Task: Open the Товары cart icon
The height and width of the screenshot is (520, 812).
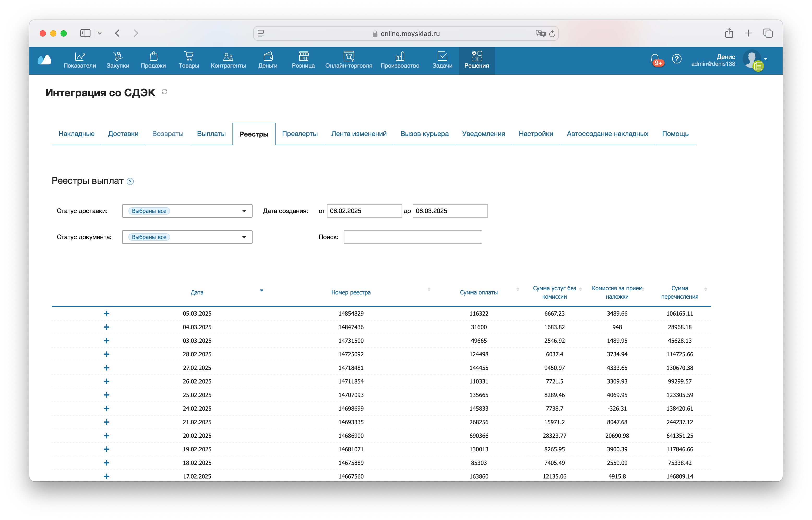Action: point(189,56)
